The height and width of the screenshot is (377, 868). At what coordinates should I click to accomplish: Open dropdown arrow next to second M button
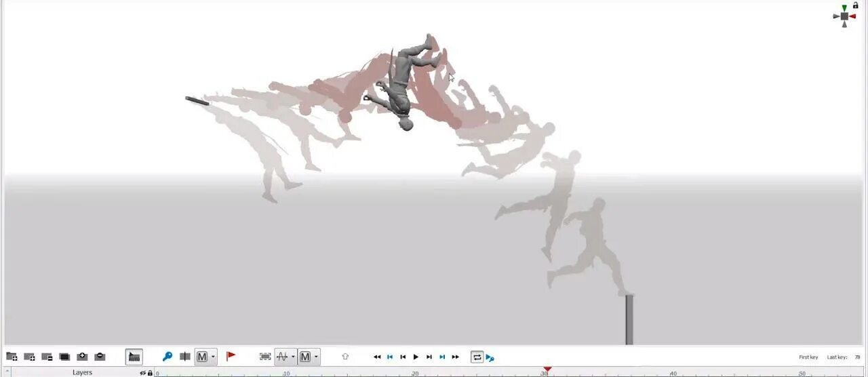(x=316, y=357)
